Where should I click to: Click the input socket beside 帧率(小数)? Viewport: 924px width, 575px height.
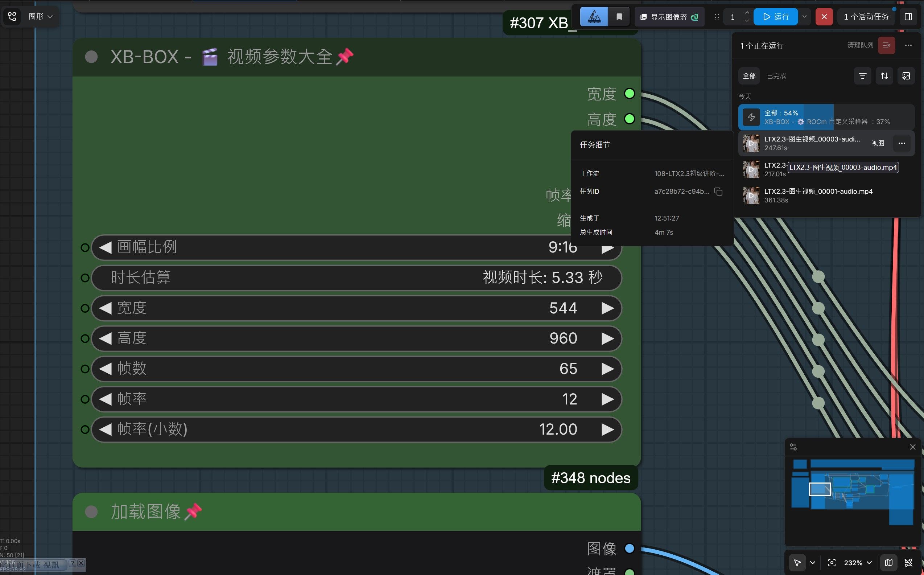(x=85, y=430)
